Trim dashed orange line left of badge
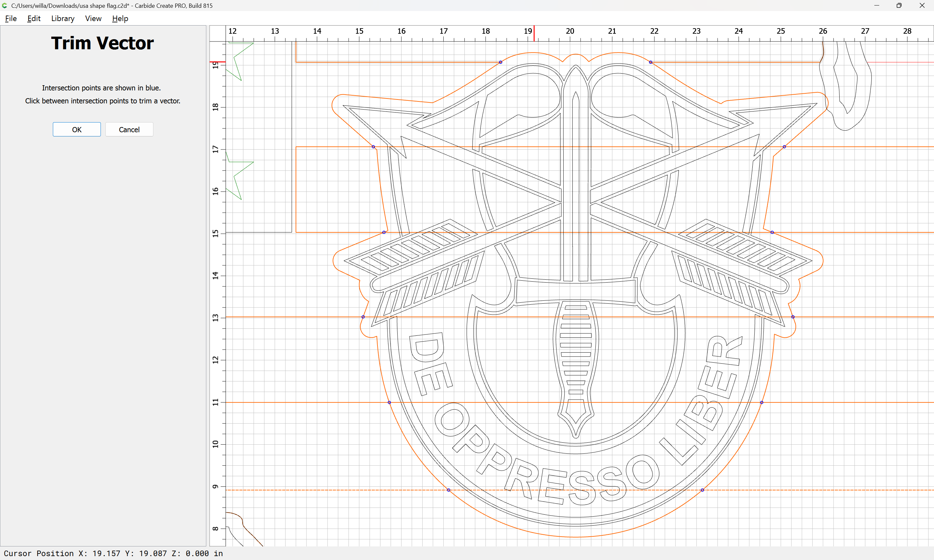This screenshot has height=560, width=934. point(336,490)
